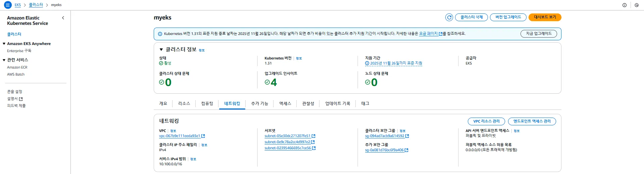The image size is (644, 174).
Task: Click external link icon beside sg-0a081d76bc6f9a406
Action: [406, 150]
